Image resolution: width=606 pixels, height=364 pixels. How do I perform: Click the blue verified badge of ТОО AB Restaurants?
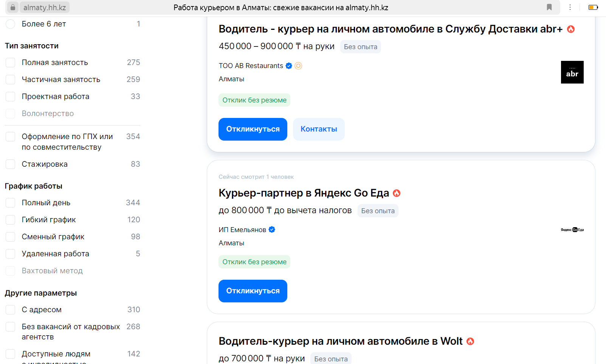coord(289,66)
